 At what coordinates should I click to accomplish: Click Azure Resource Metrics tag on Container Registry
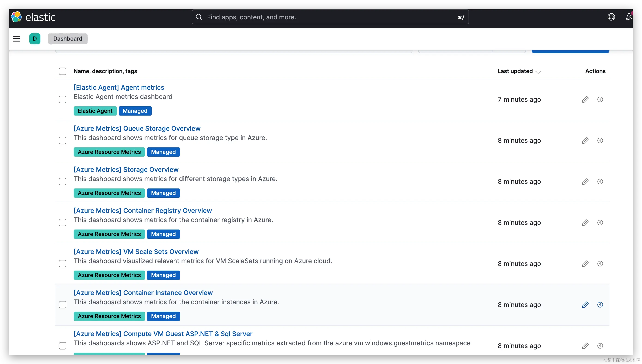[109, 234]
